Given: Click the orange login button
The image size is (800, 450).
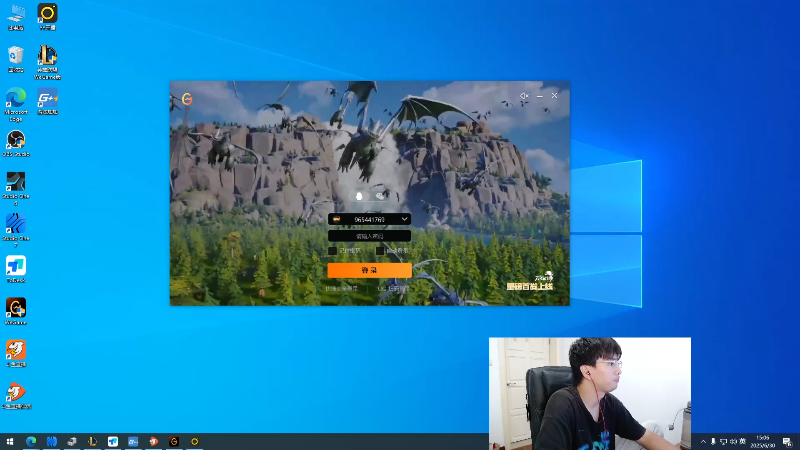Looking at the screenshot, I should [x=369, y=270].
